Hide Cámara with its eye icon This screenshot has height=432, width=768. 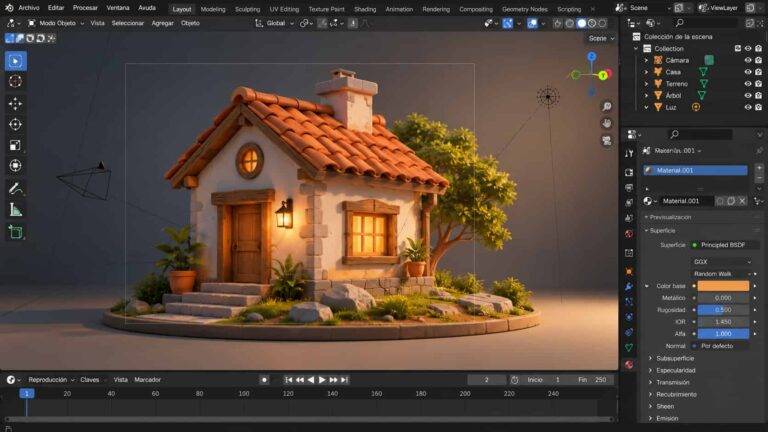[x=748, y=60]
